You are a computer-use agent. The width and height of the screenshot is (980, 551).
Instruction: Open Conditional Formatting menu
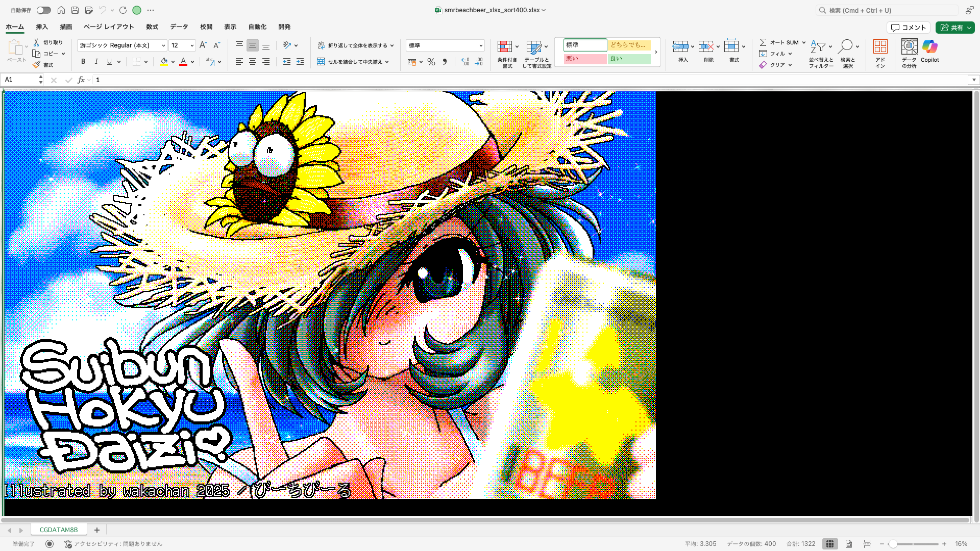[x=507, y=54]
